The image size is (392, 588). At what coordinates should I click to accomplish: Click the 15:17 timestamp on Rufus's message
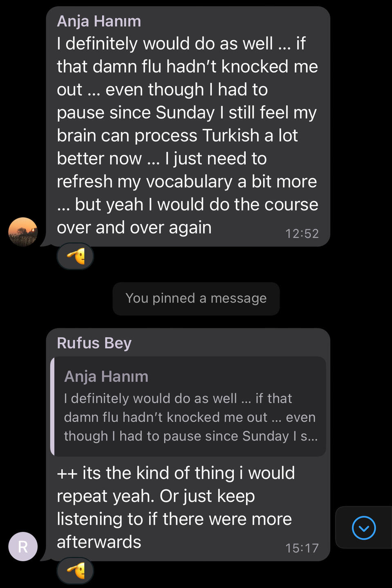(302, 548)
